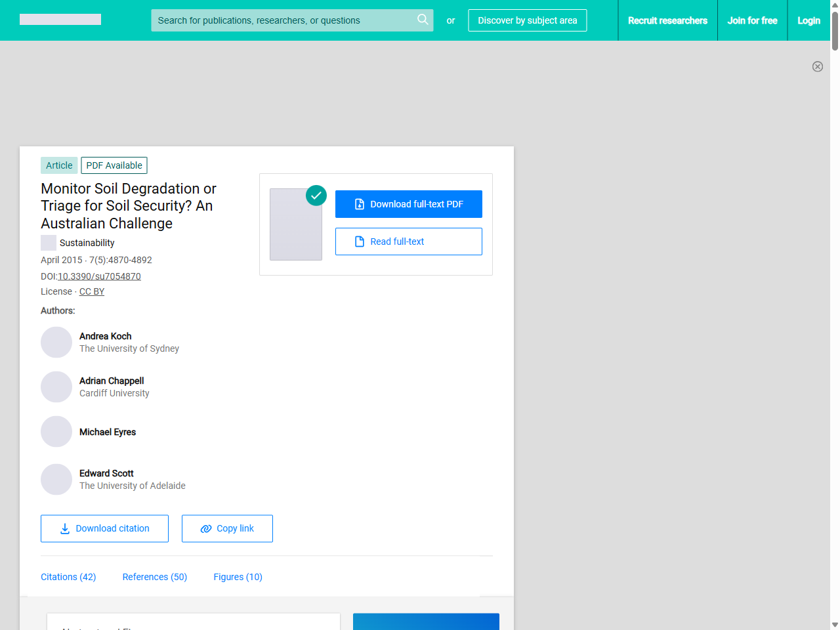Click the page vertical scrollbar thumb
This screenshot has height=630, width=840.
click(x=835, y=30)
